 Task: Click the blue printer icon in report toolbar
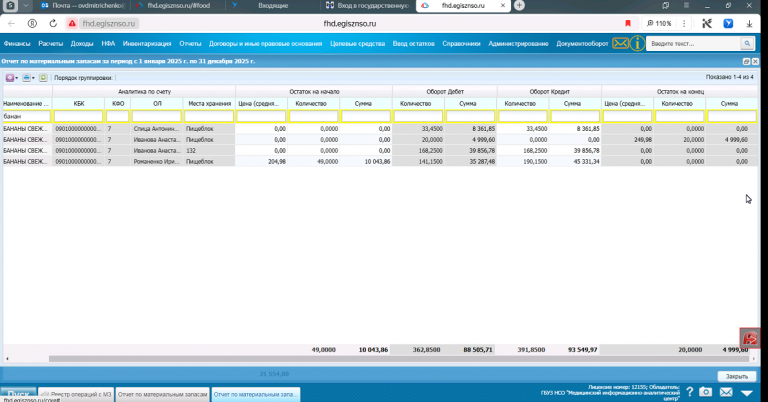point(26,78)
